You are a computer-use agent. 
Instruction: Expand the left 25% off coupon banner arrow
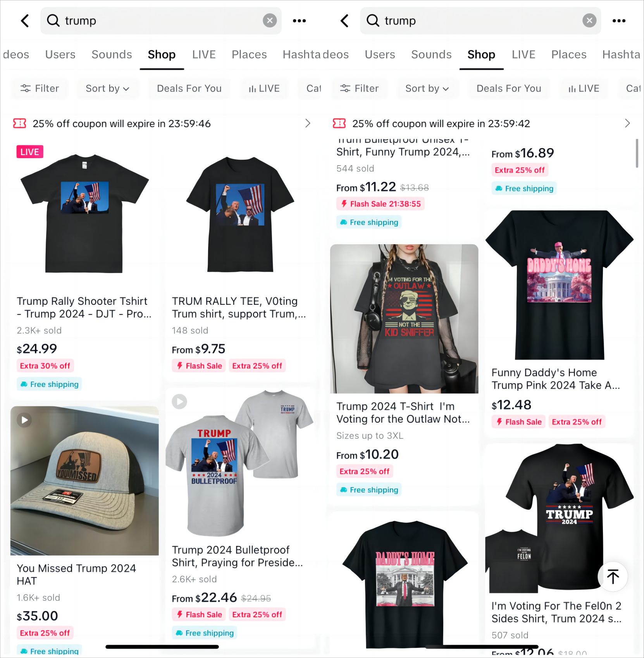[x=308, y=124]
